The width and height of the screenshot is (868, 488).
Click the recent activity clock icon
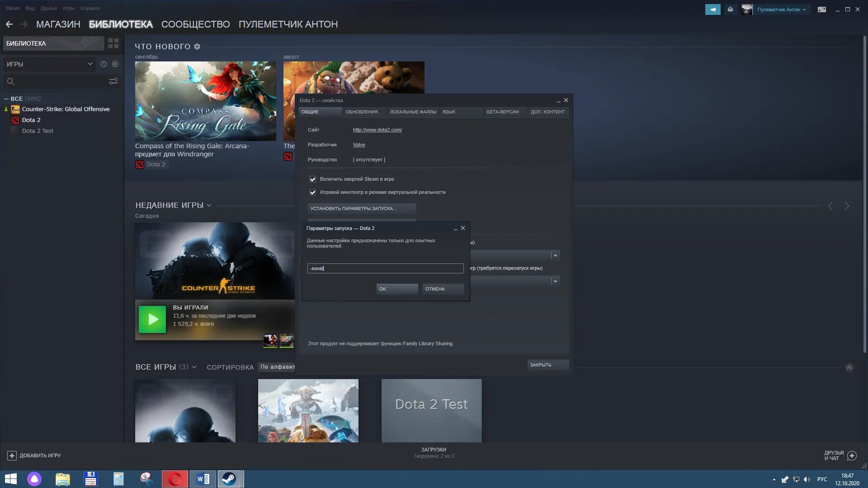[x=104, y=64]
